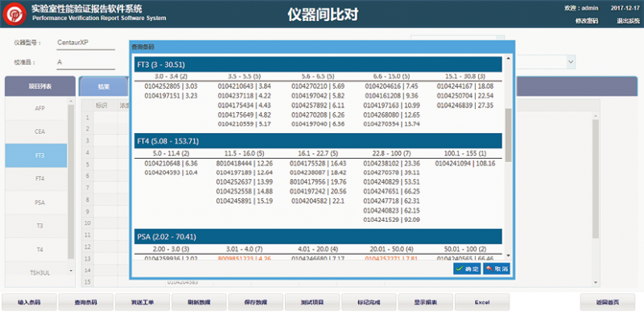Image resolution: width=644 pixels, height=312 pixels.
Task: Click the 标记完成 bottom button
Action: [x=369, y=302]
